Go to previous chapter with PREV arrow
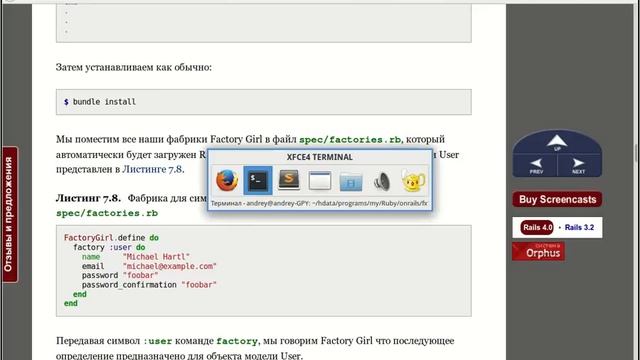 536,166
